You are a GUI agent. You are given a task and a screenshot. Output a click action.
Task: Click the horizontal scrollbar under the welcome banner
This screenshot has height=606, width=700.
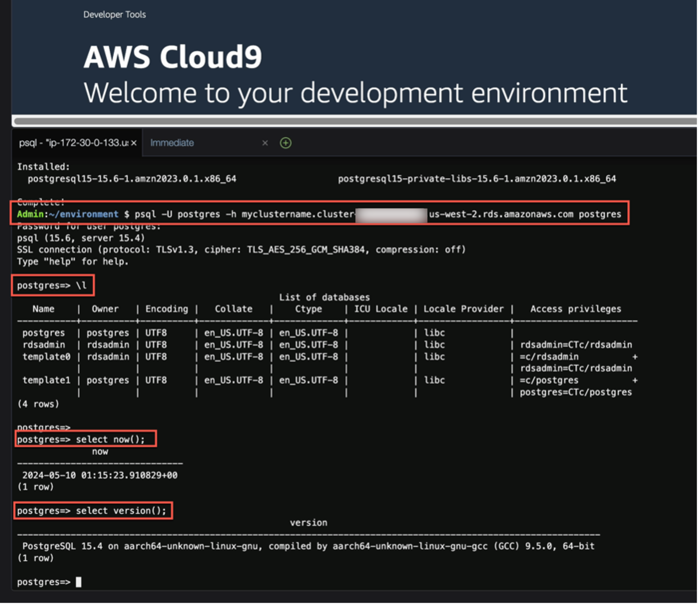coord(355,121)
